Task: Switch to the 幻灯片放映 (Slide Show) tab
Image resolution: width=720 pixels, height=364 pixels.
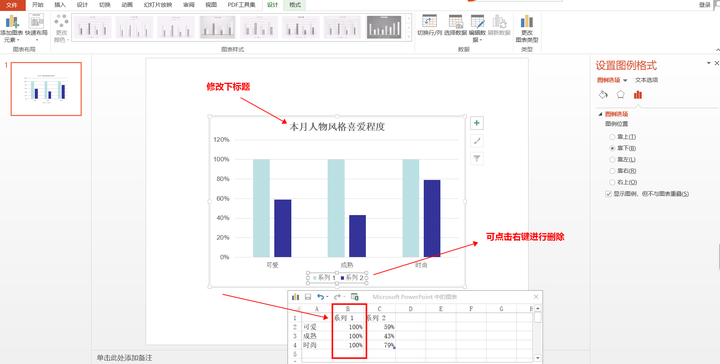Action: click(x=158, y=5)
